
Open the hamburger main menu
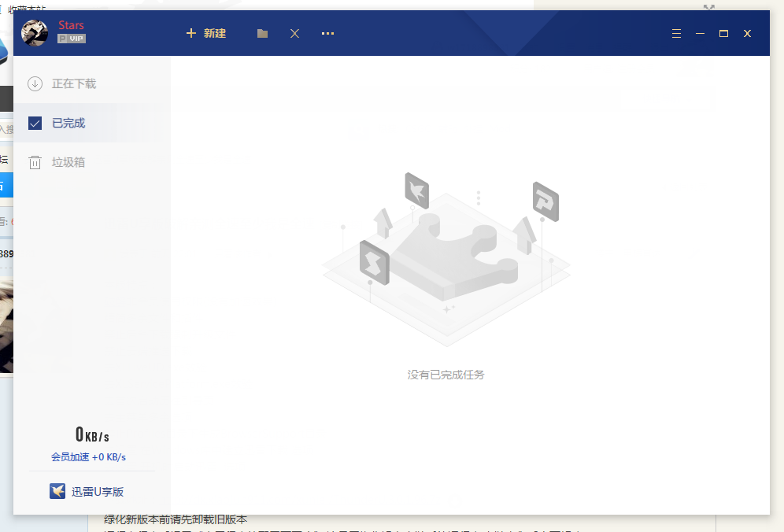(676, 34)
